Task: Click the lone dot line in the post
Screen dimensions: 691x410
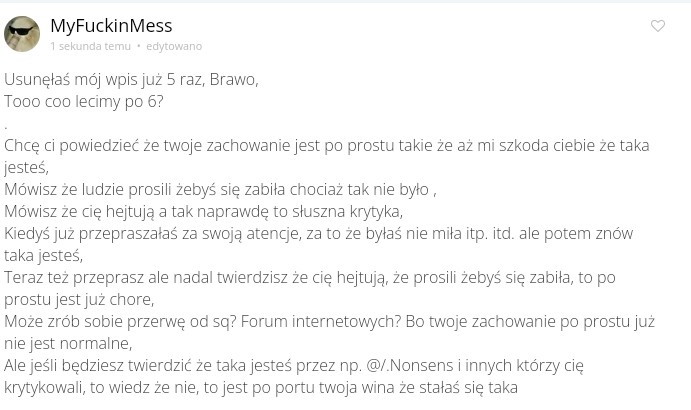Action: 6,124
